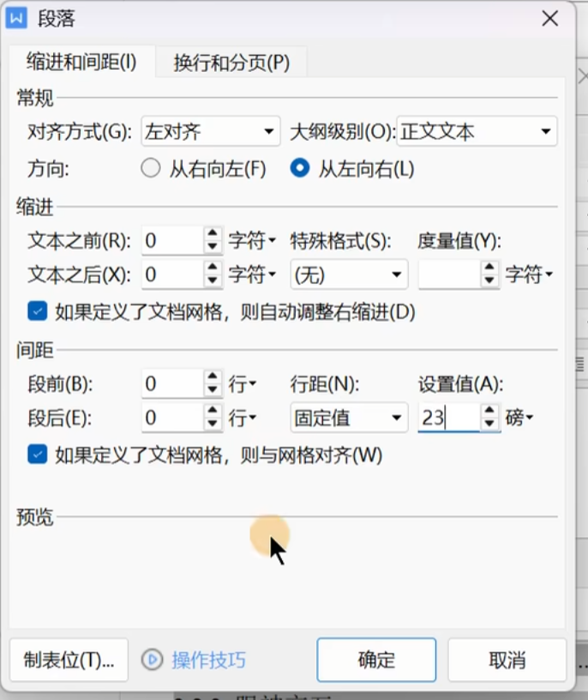
Task: Click the 段后(E) input field
Action: coord(172,418)
